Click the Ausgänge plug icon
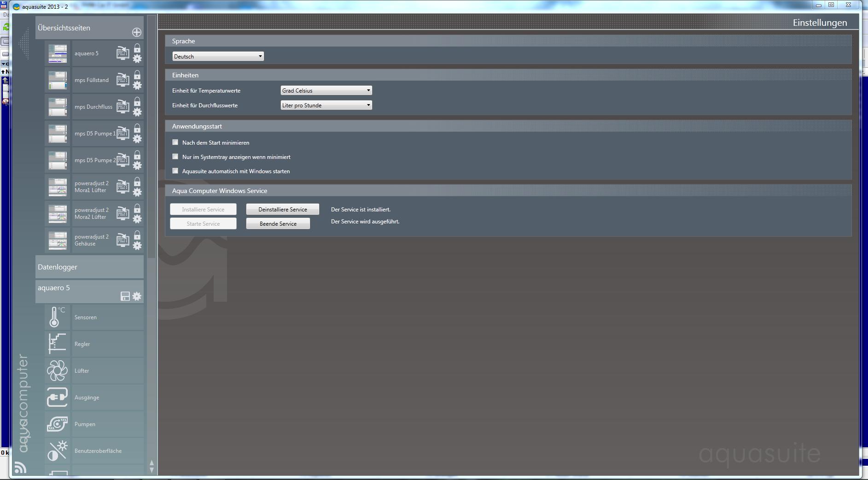Screen dimensions: 868x480 (x=58, y=397)
